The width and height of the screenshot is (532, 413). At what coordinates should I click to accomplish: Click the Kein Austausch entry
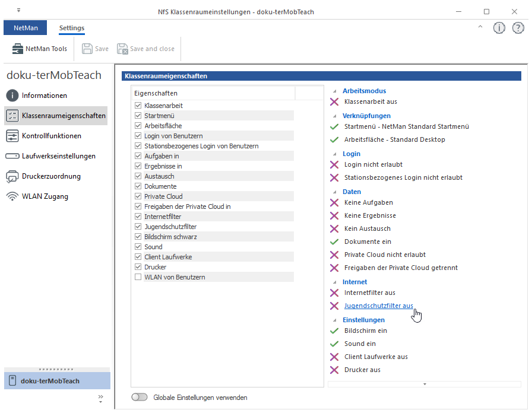[x=368, y=228]
